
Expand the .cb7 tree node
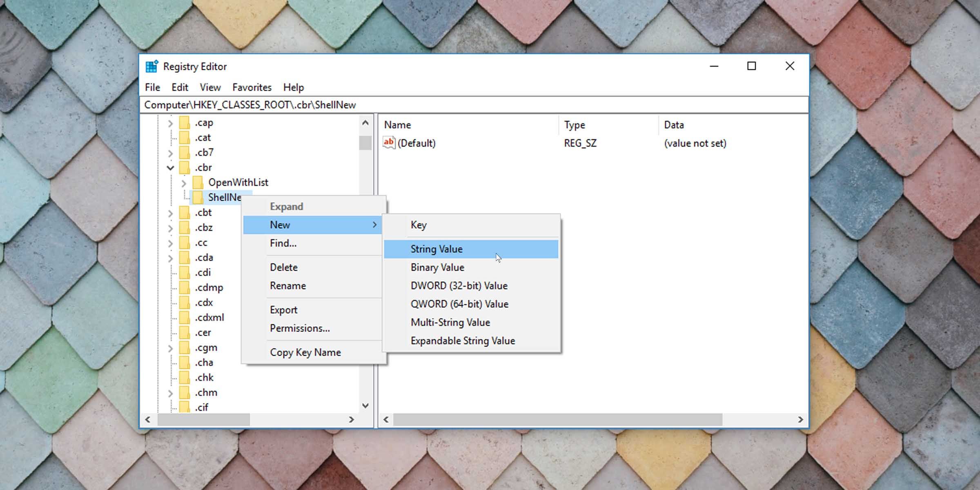pos(170,153)
